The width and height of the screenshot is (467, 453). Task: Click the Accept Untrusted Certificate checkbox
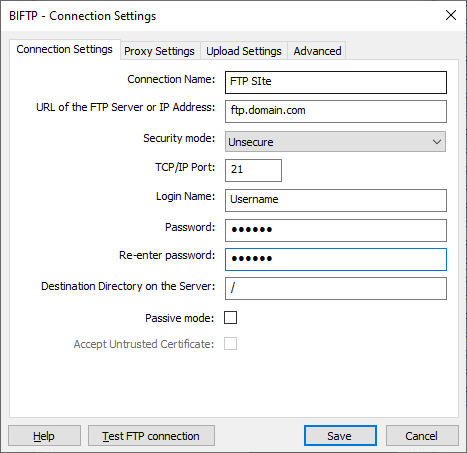click(230, 344)
